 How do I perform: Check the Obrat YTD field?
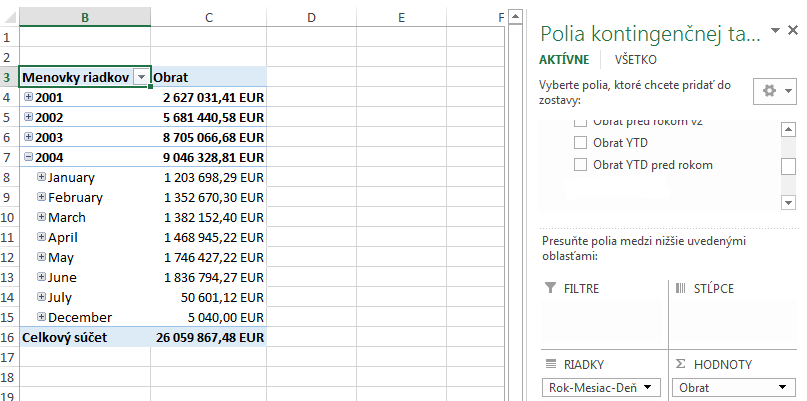click(580, 143)
